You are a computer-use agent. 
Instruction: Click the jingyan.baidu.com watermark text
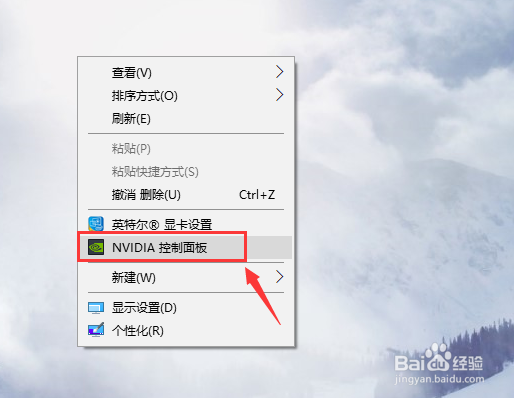439,379
